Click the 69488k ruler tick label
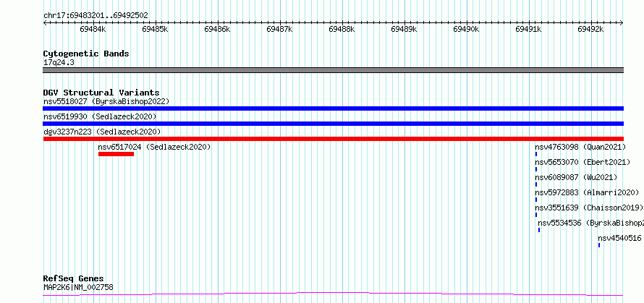Screen dimensions: 644x303 pos(342,29)
